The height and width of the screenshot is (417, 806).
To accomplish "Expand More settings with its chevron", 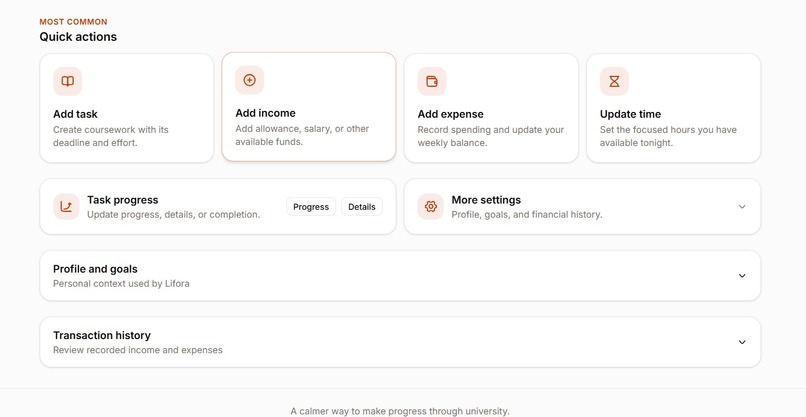I will tap(742, 207).
